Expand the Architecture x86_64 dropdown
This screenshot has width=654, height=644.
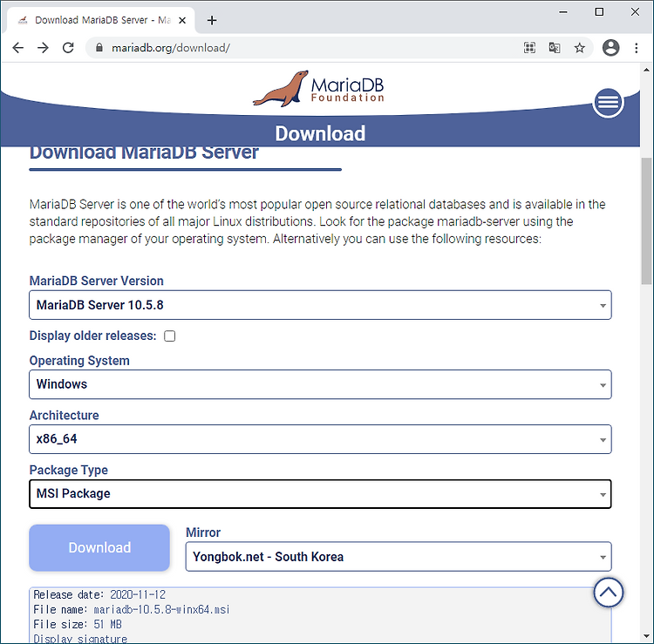pos(320,439)
